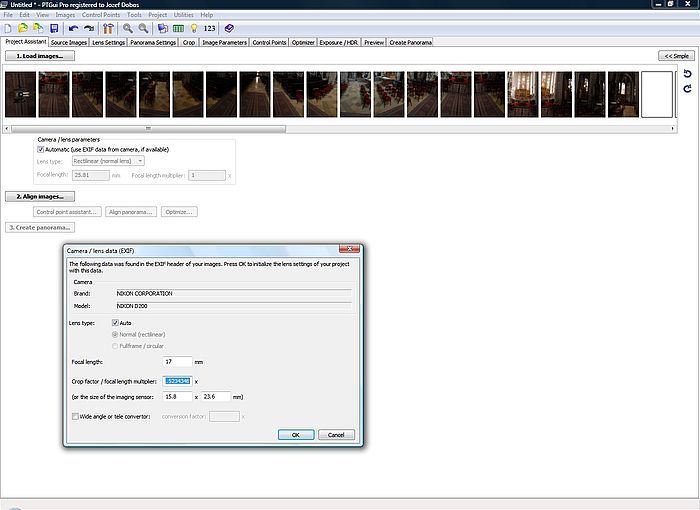This screenshot has height=510, width=700.
Task: Toggle the Auto lens type checkbox in dialog
Action: point(116,323)
